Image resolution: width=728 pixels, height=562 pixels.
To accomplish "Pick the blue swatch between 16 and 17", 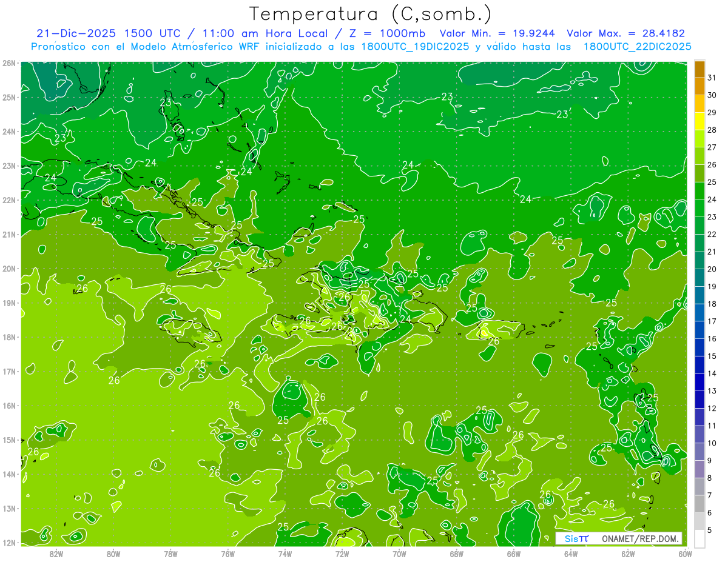I will point(699,330).
